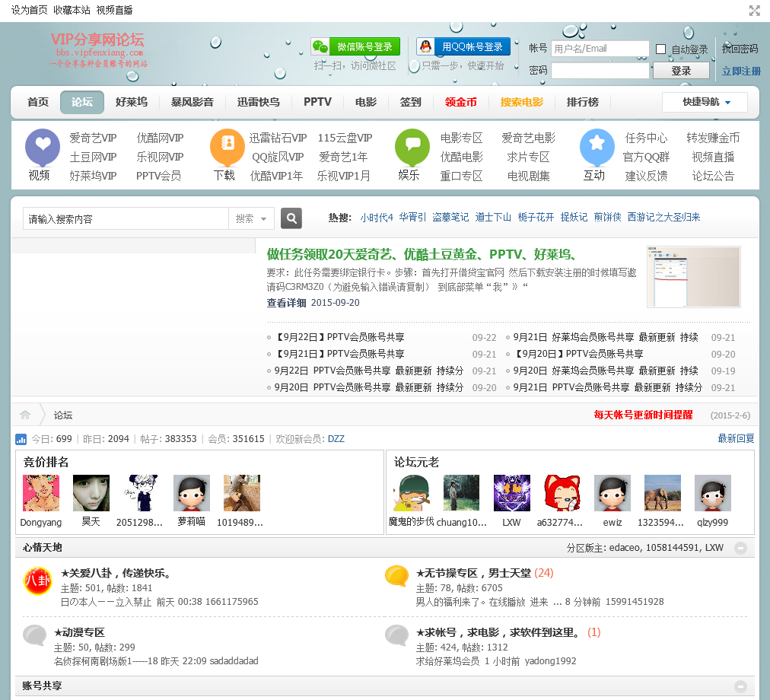
Task: Click the QQ penguin login icon
Action: click(x=426, y=46)
